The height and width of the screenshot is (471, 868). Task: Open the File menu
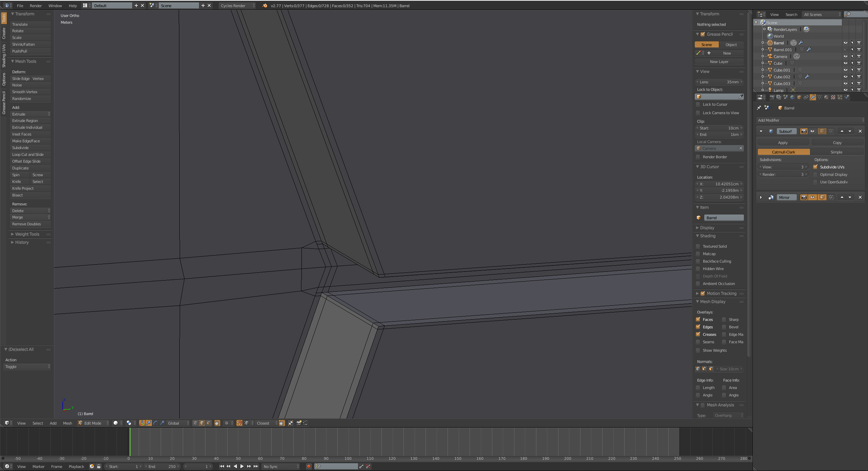pyautogui.click(x=20, y=5)
